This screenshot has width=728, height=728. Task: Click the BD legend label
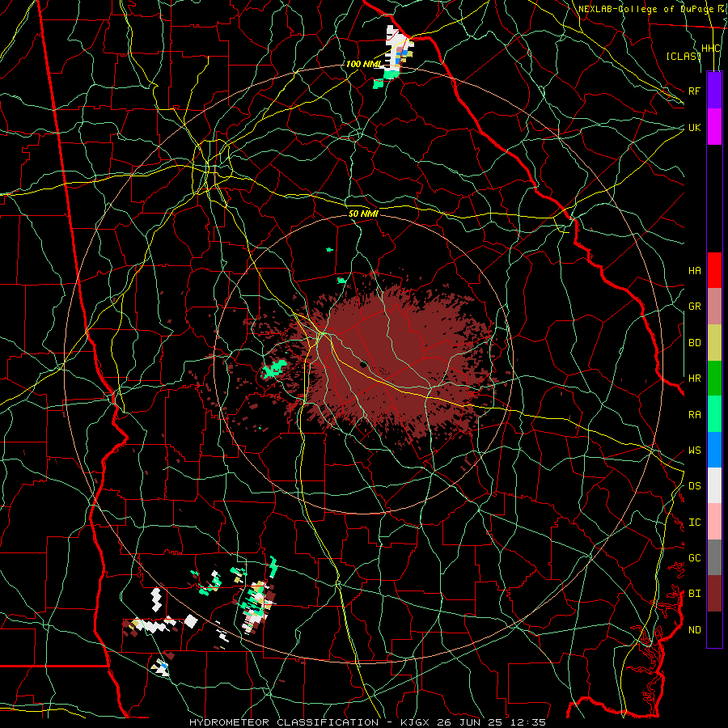click(x=694, y=343)
